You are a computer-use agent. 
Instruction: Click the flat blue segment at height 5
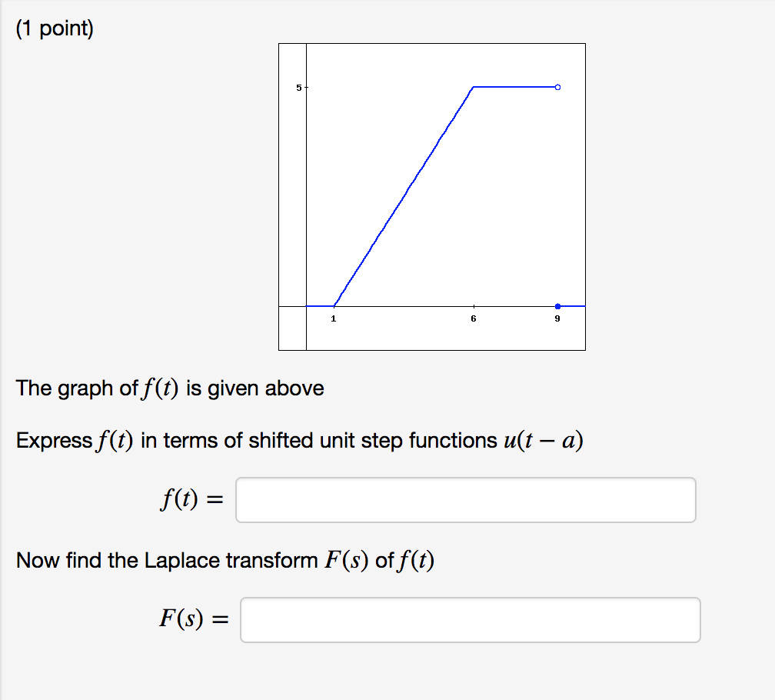[514, 87]
